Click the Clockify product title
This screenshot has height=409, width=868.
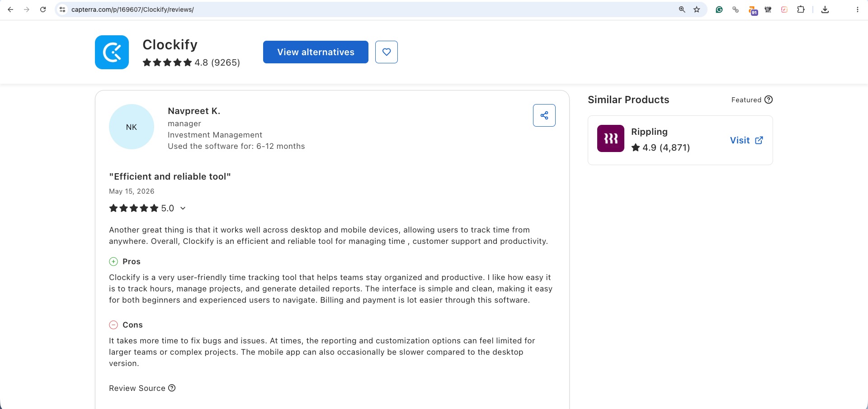pyautogui.click(x=170, y=44)
